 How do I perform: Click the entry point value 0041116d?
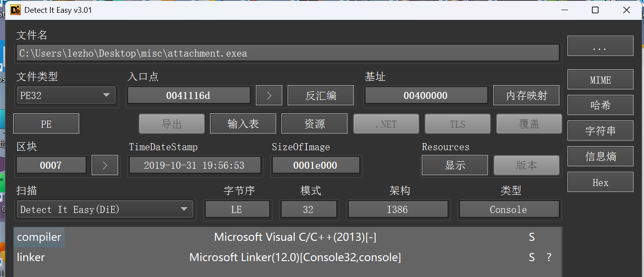coord(188,95)
